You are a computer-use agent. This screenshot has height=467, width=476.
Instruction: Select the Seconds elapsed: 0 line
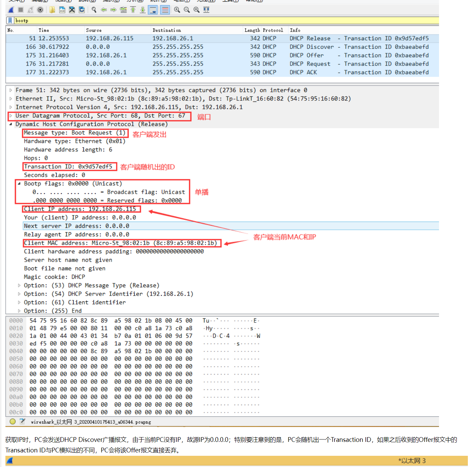(55, 175)
